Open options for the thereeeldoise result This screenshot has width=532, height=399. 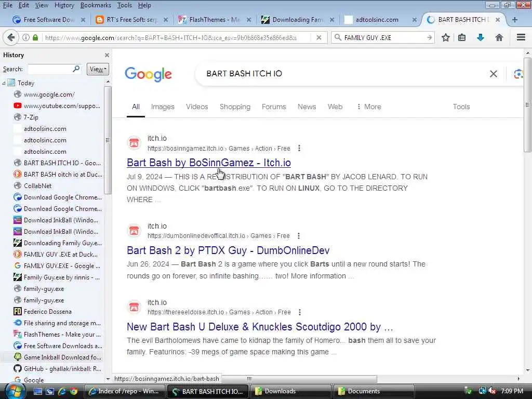300,312
